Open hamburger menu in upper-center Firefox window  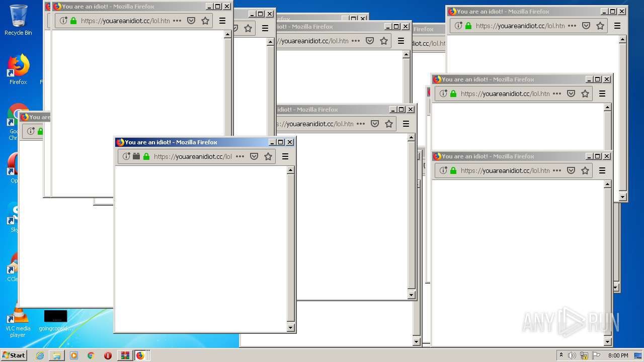click(401, 41)
